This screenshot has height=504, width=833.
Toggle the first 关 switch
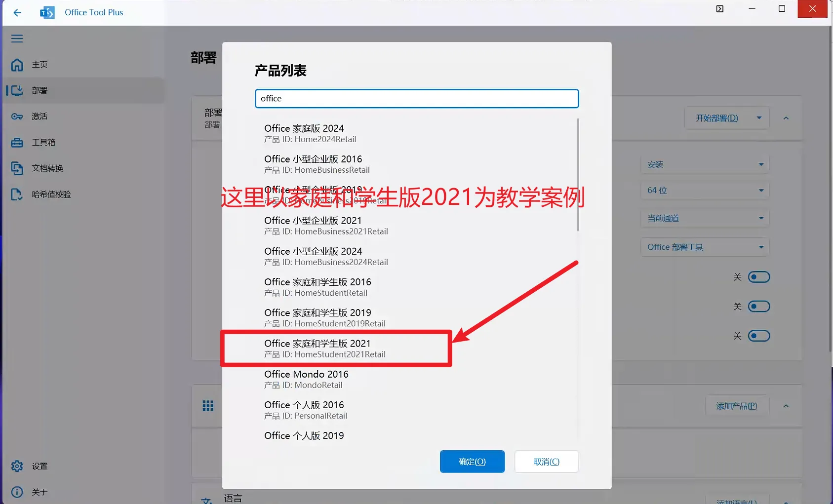759,277
